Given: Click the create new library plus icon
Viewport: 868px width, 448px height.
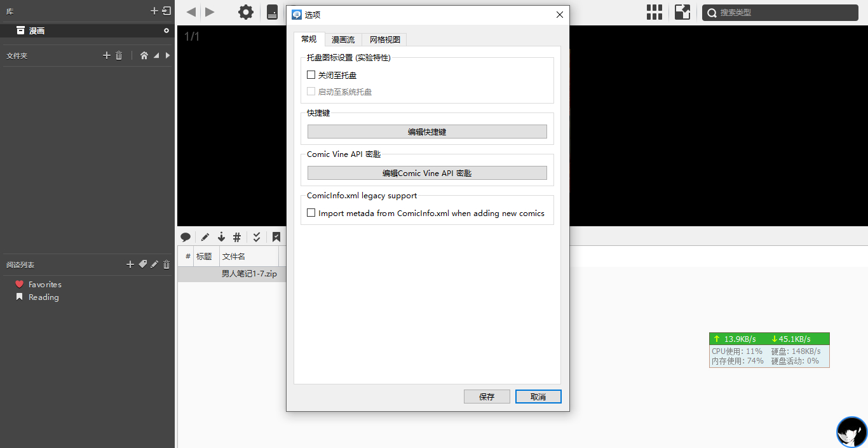Looking at the screenshot, I should (x=154, y=11).
